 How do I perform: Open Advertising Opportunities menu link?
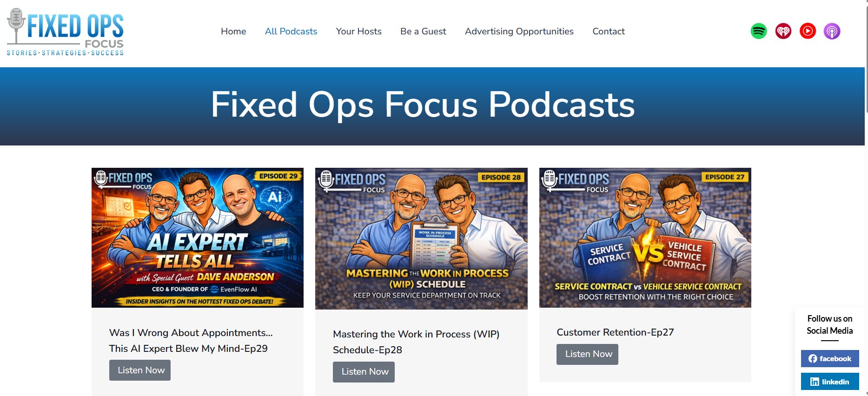[x=519, y=31]
